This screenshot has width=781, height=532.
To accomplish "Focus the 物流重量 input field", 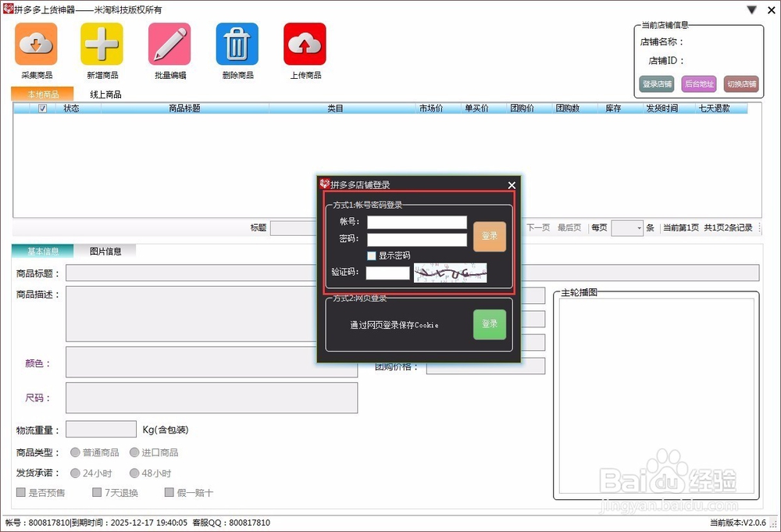I will point(101,430).
